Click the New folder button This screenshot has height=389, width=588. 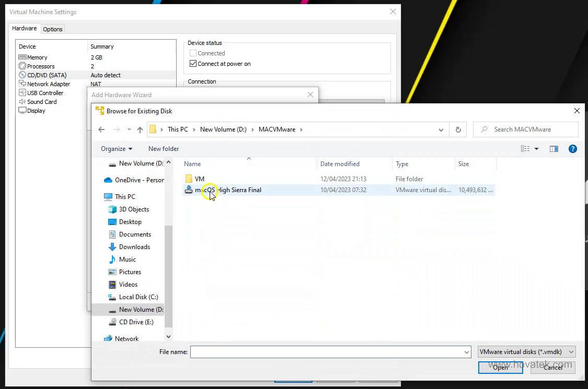click(163, 149)
